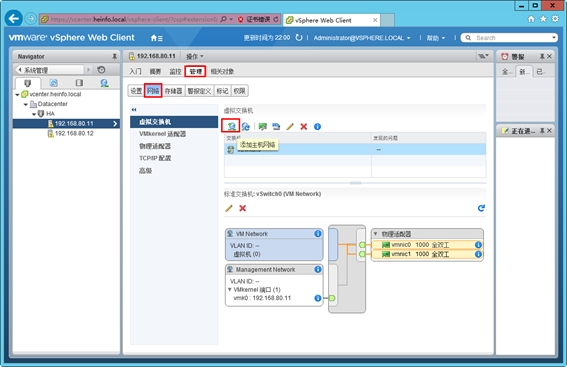Open the 管理 tab
The image size is (567, 367).
(x=195, y=71)
